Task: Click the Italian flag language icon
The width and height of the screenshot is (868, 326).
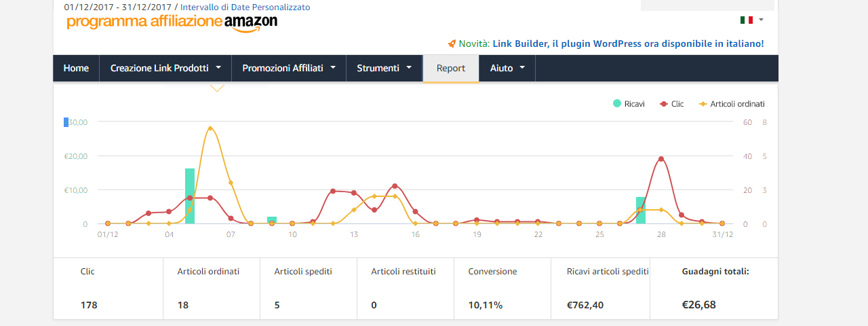Action: (x=747, y=20)
